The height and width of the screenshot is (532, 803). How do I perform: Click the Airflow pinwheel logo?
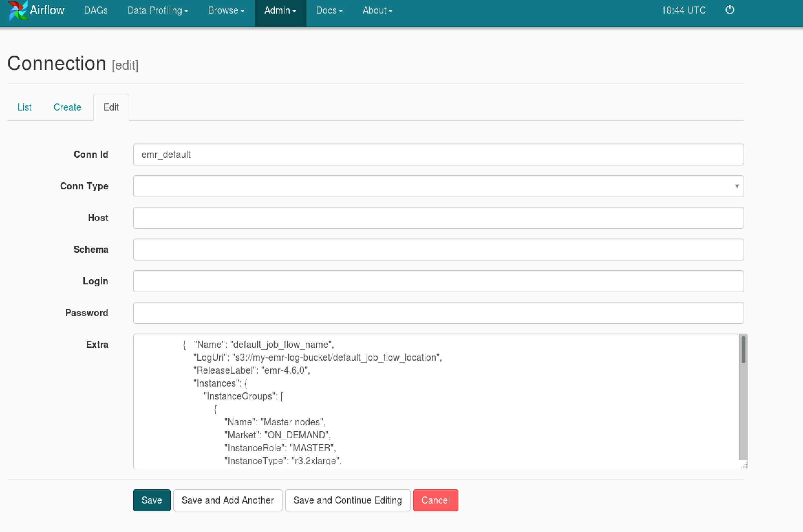click(18, 11)
